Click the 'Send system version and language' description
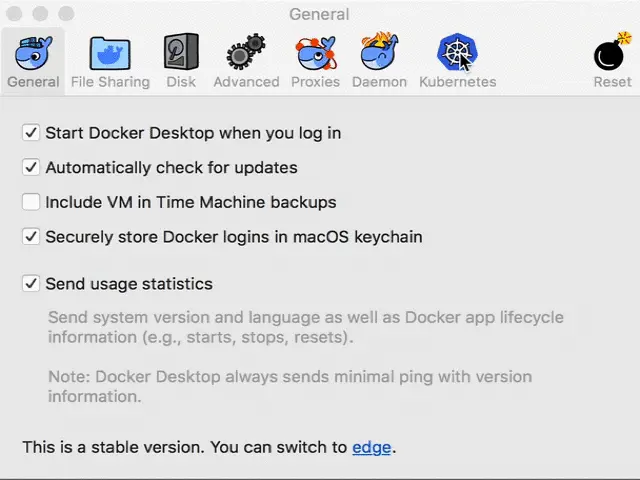Screen dimensions: 640x480 tap(306, 327)
